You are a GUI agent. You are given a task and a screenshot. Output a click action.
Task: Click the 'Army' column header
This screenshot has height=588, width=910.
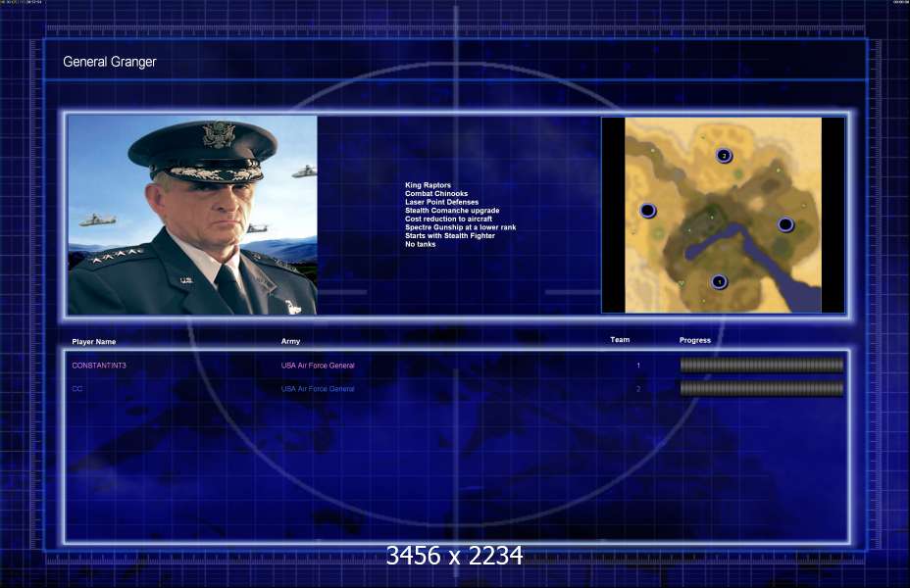(291, 341)
